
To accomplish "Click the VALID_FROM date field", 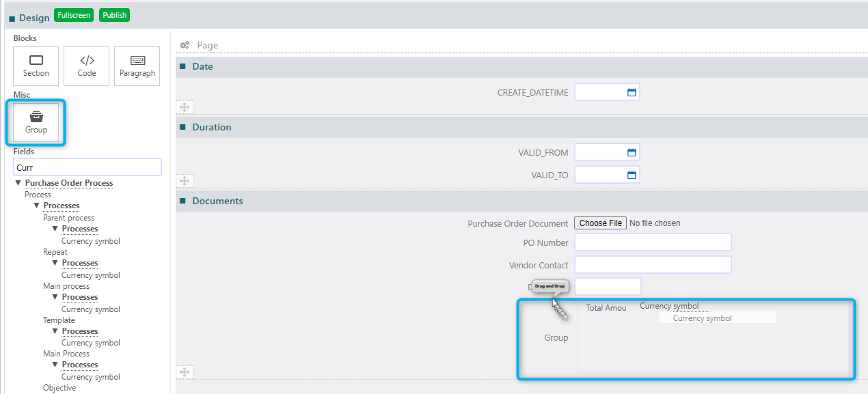I will tap(607, 153).
